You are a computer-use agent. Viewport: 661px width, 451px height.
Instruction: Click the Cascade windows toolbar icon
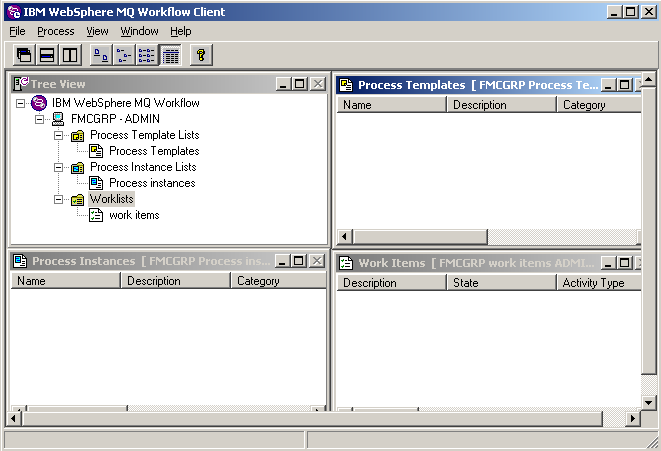tap(24, 55)
